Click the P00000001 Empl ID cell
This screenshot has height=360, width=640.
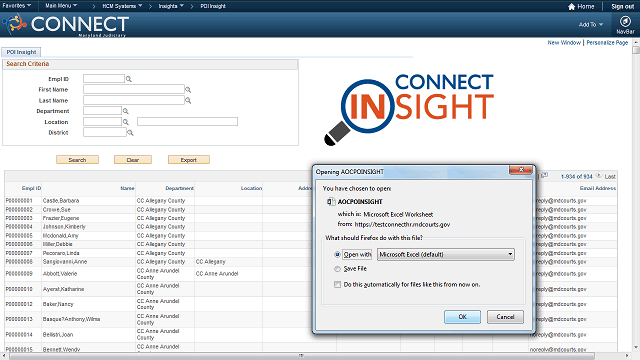coord(19,201)
